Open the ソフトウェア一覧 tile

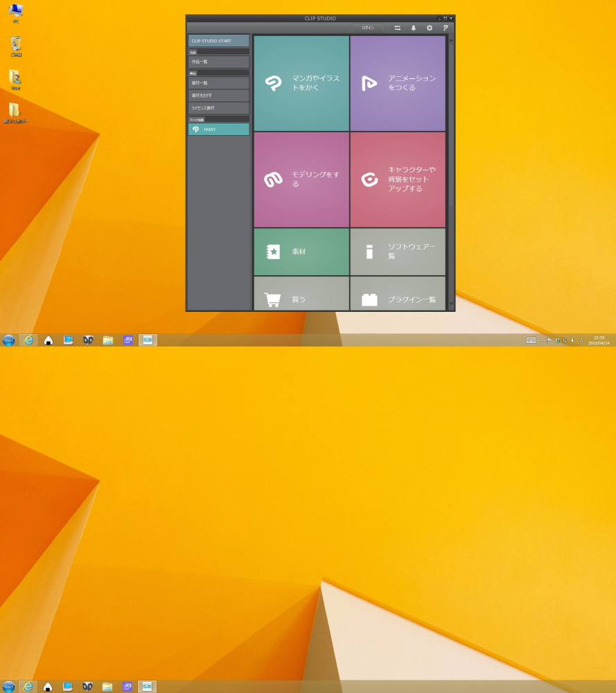coord(398,252)
